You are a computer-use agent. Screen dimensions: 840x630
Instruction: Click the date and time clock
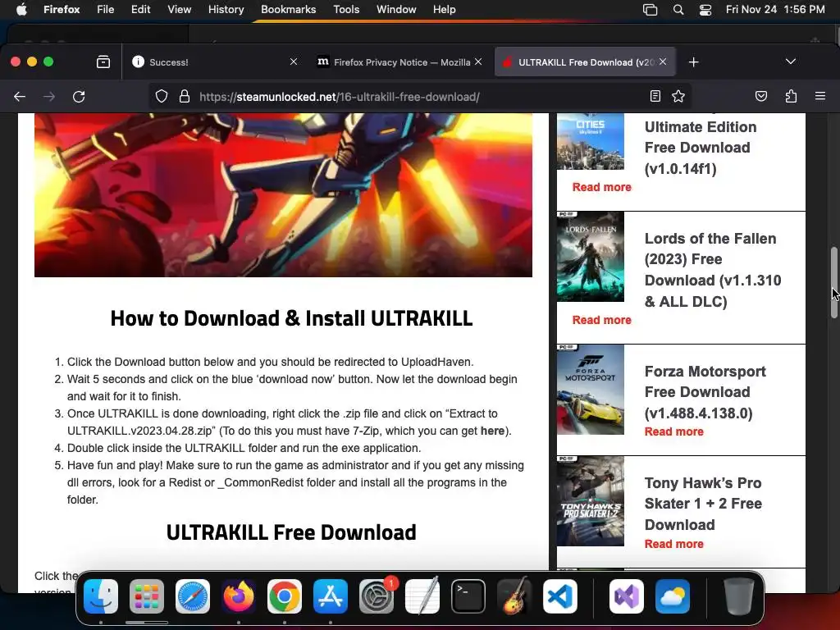pos(775,10)
